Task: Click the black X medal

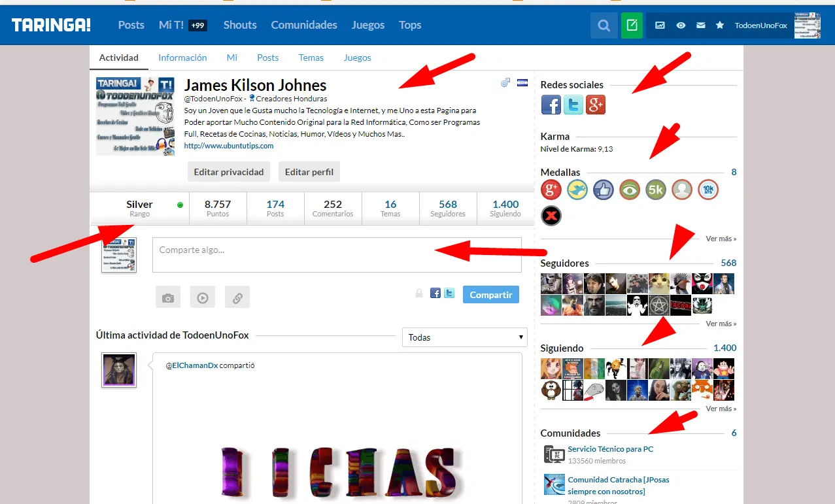Action: (551, 215)
